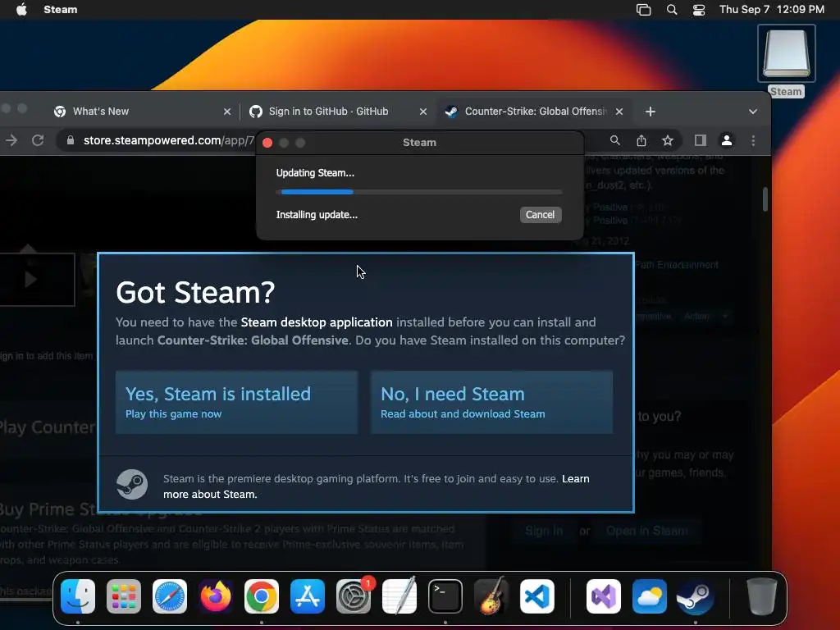Open TextEdit from the Dock
This screenshot has width=840, height=630.
tap(399, 596)
